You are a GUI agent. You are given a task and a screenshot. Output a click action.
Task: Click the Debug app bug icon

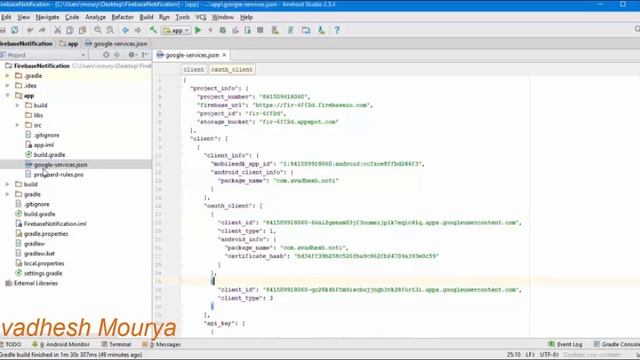(223, 30)
